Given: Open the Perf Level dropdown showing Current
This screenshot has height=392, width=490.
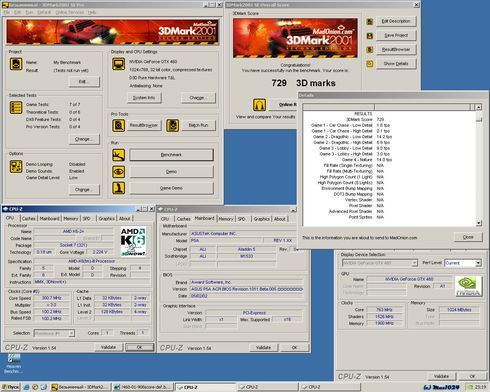Looking at the screenshot, I should 478,263.
